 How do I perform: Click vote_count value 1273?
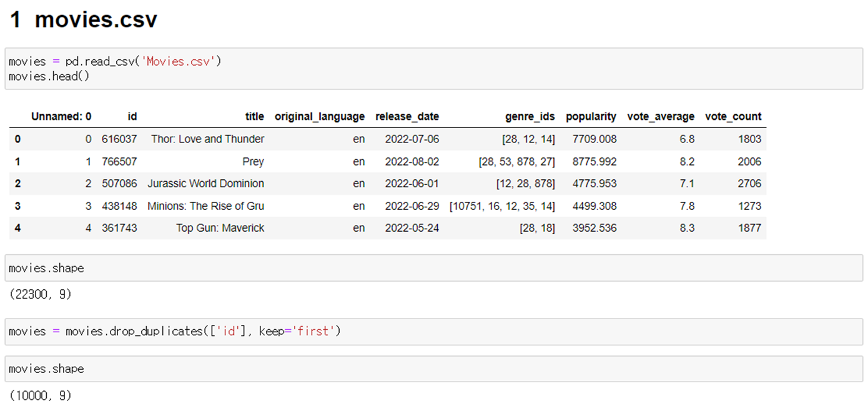[749, 206]
